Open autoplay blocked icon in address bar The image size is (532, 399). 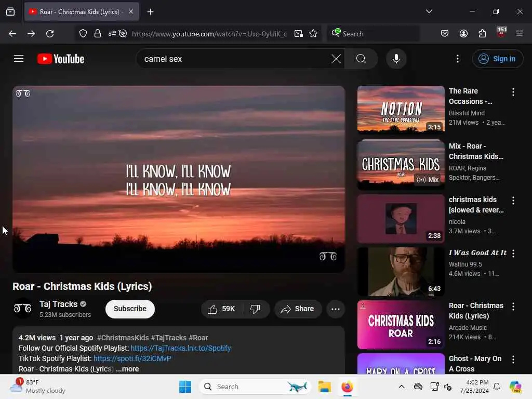pos(123,34)
